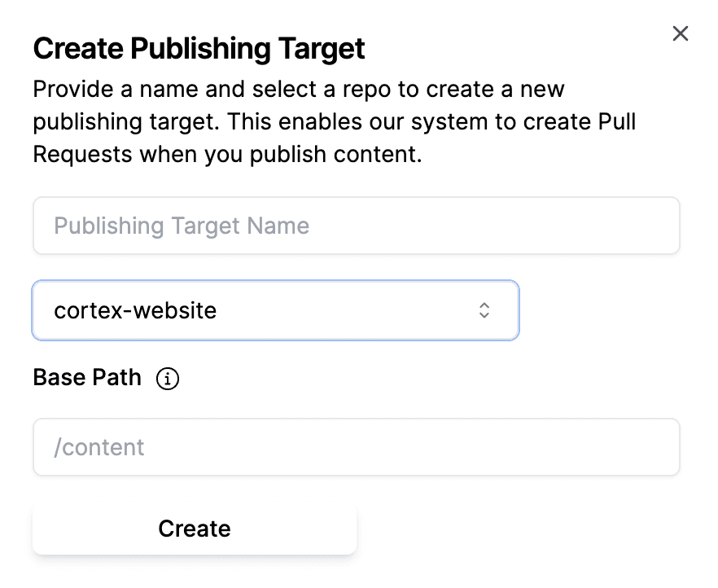The image size is (718, 588).
Task: Dismiss the dialog with the X icon
Action: click(680, 33)
